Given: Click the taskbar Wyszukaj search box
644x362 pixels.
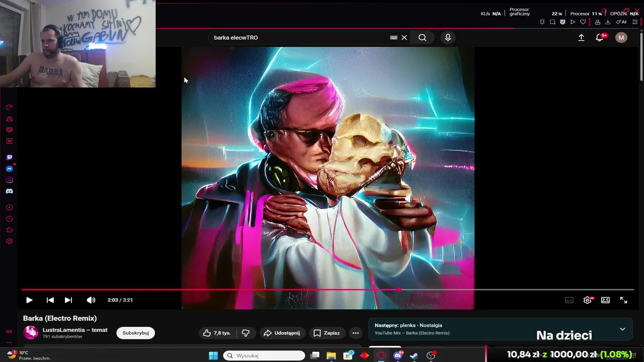Looking at the screenshot, I should [x=264, y=355].
